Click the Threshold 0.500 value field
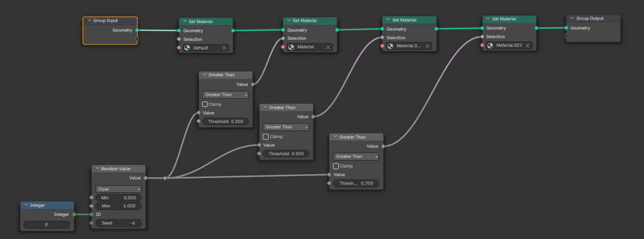 pyautogui.click(x=286, y=154)
